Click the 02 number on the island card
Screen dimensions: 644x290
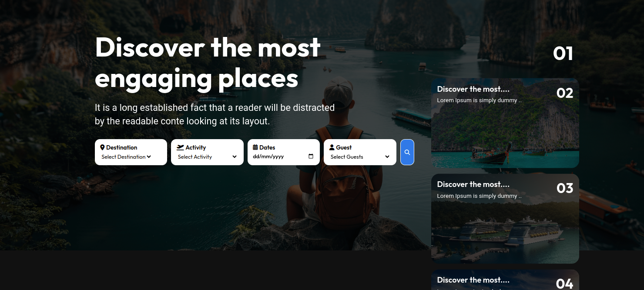tap(564, 93)
